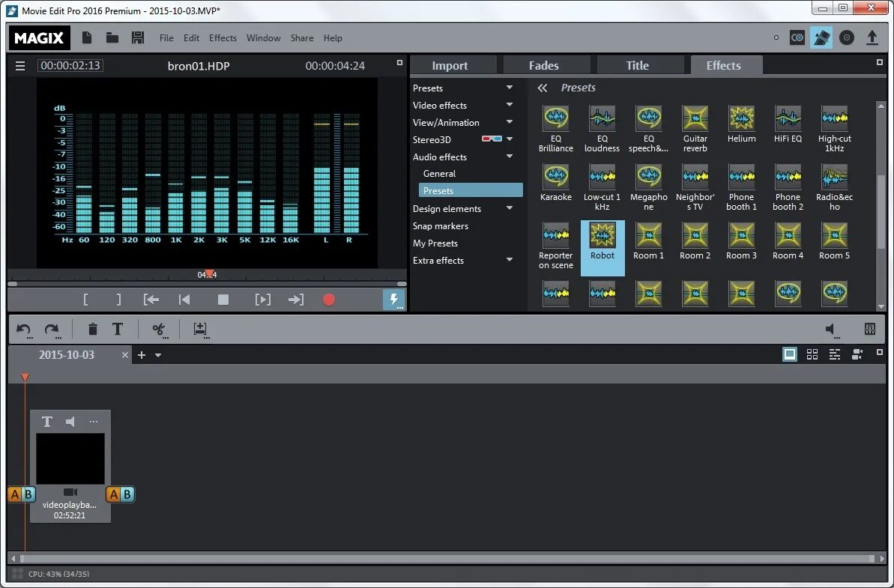Expand the Presets category arrow
The width and height of the screenshot is (894, 588).
tap(509, 88)
